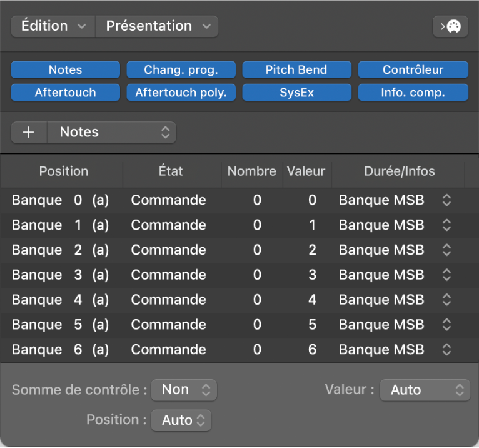This screenshot has width=479, height=448.
Task: Open the Notes event type pop-up
Action: click(113, 133)
